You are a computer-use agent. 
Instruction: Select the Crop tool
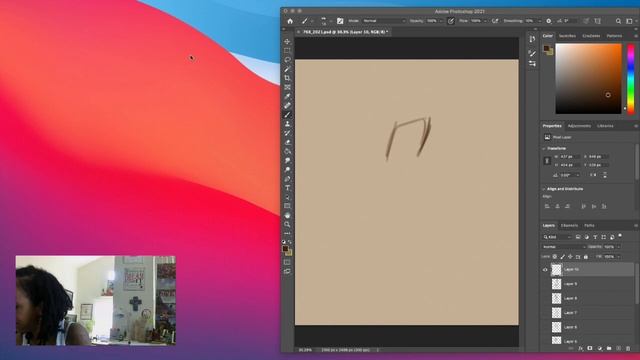click(x=287, y=78)
